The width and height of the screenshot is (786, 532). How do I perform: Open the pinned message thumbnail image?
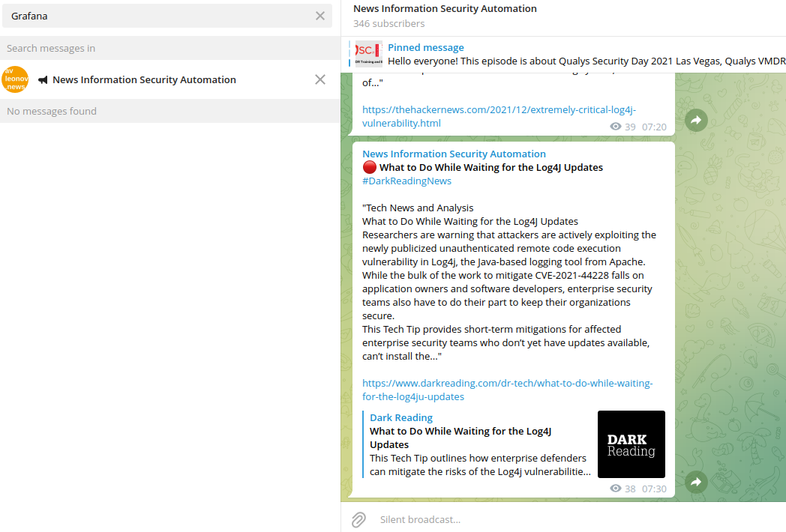coord(368,54)
